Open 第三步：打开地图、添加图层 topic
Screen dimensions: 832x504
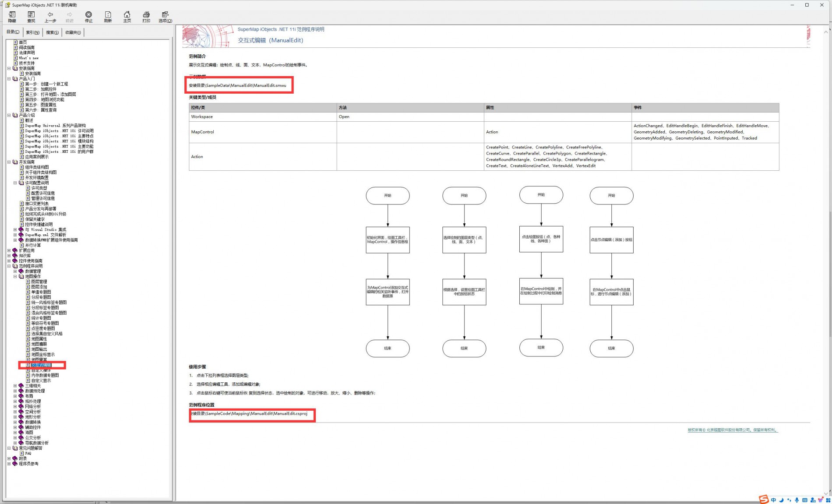[x=50, y=94]
